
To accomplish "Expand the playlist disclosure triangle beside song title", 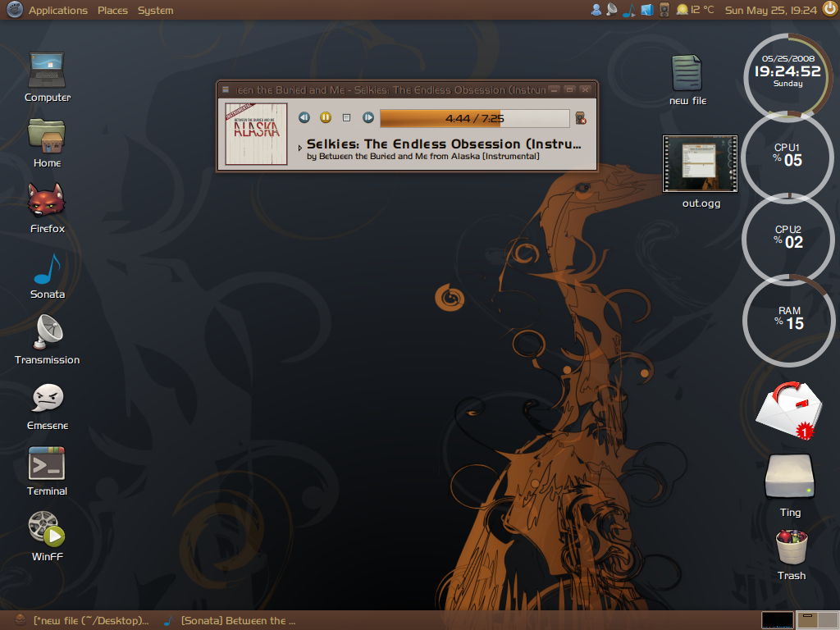I will (300, 148).
